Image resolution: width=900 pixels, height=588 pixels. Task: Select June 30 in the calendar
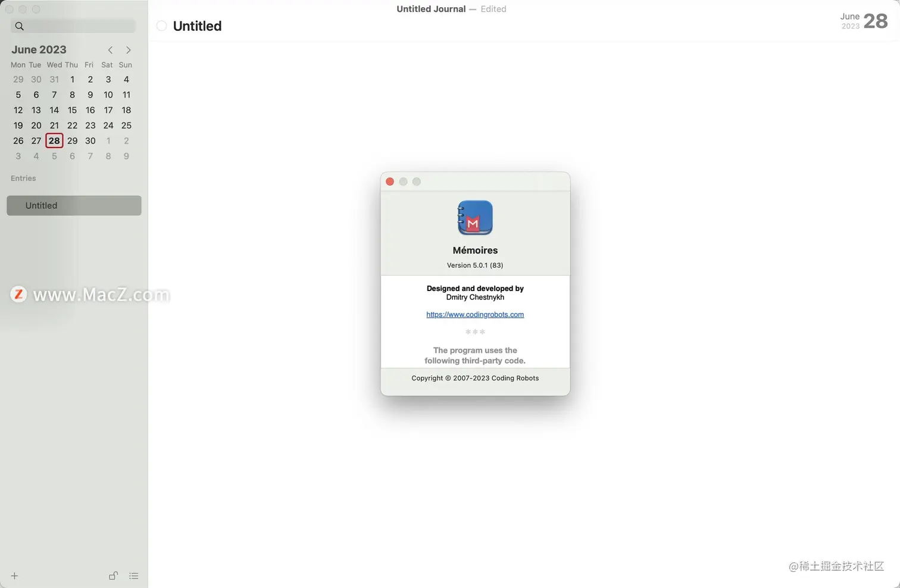[x=90, y=141]
